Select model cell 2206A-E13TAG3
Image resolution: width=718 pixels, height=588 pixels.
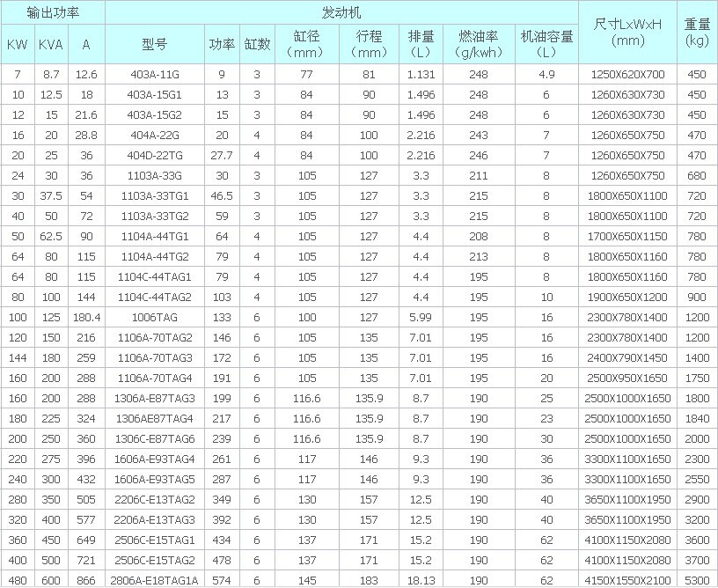(155, 519)
